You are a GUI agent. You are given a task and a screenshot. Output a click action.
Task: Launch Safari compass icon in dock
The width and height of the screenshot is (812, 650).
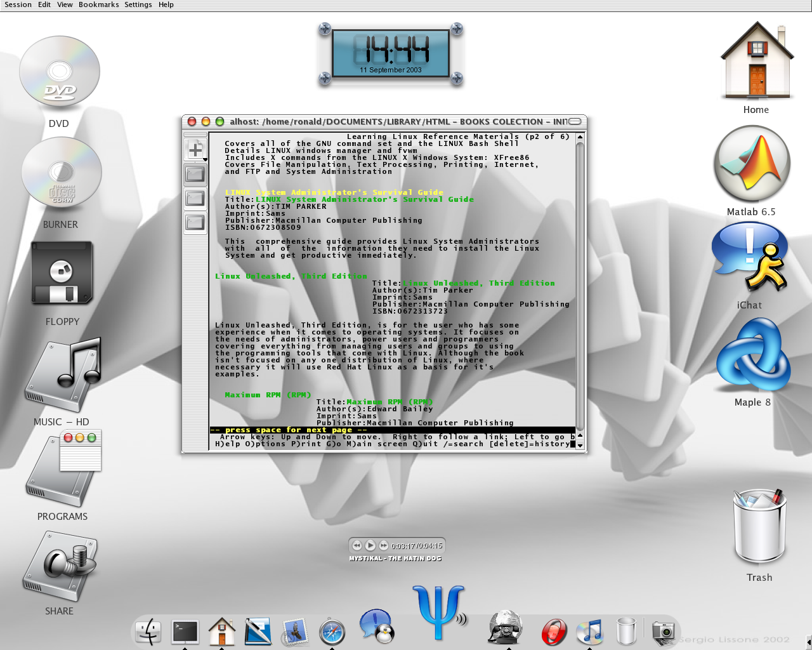pyautogui.click(x=332, y=632)
